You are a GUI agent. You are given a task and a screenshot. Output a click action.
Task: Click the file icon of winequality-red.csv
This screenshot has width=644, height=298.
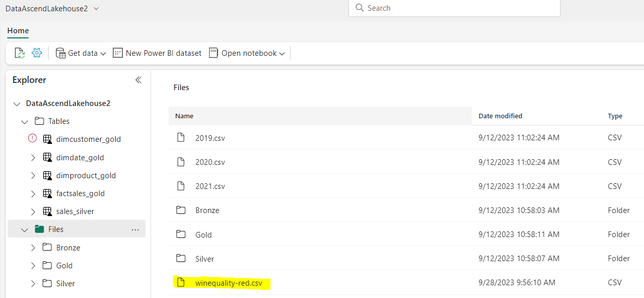tap(181, 282)
